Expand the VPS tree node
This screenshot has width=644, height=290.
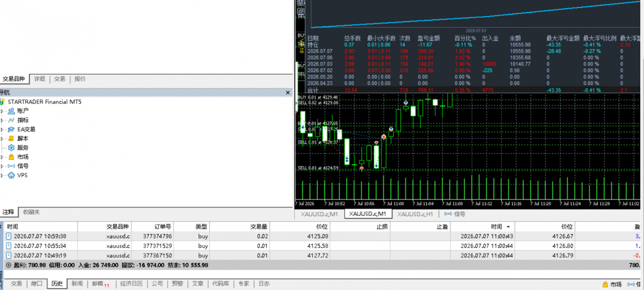[x=2, y=175]
